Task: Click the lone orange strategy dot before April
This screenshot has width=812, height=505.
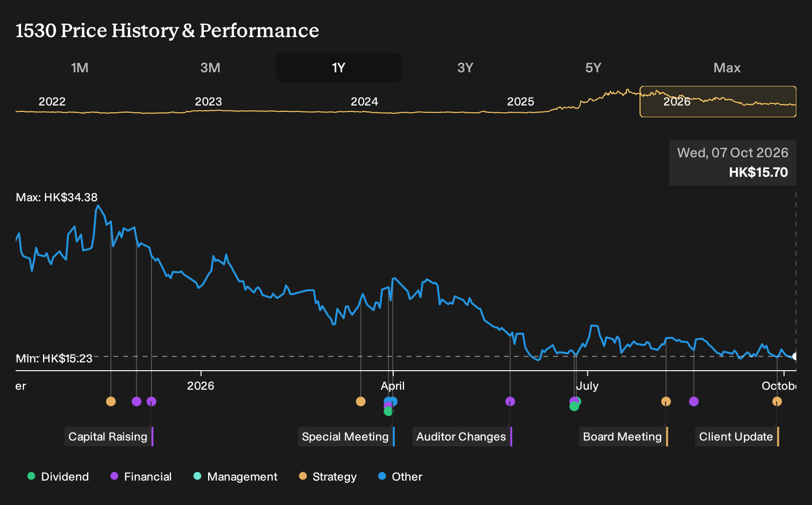Action: tap(361, 401)
